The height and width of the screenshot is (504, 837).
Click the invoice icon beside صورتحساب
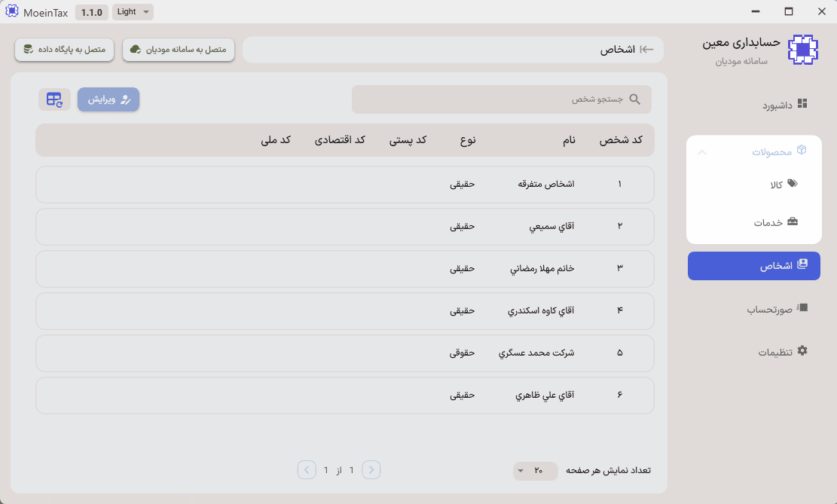tap(802, 307)
